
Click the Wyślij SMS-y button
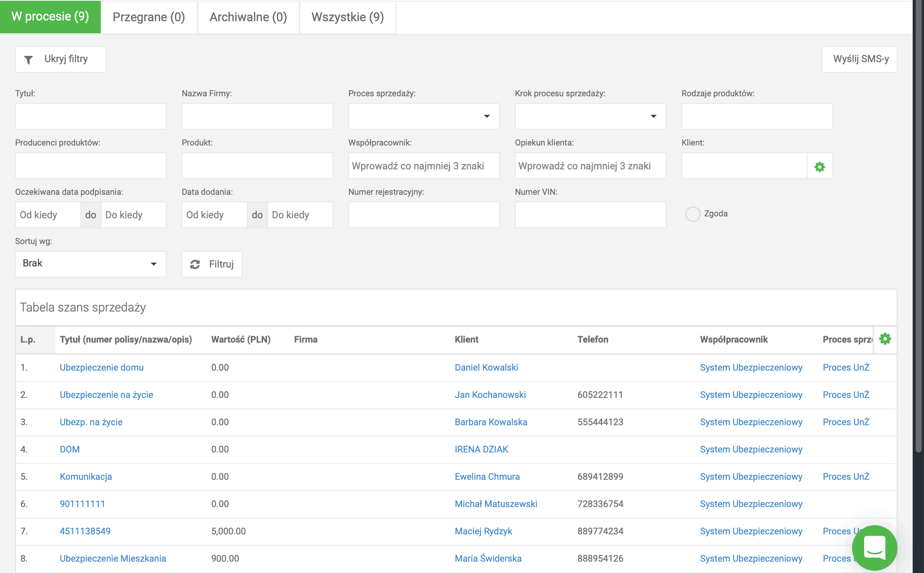tap(859, 59)
